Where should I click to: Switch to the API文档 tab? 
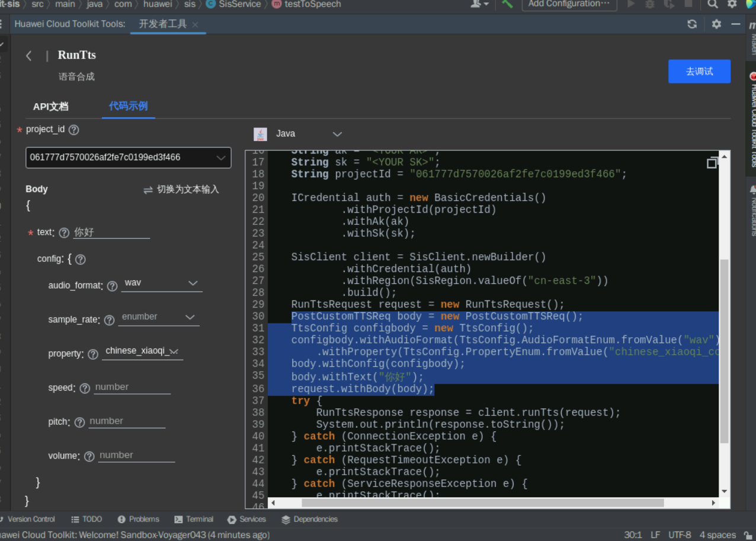50,107
